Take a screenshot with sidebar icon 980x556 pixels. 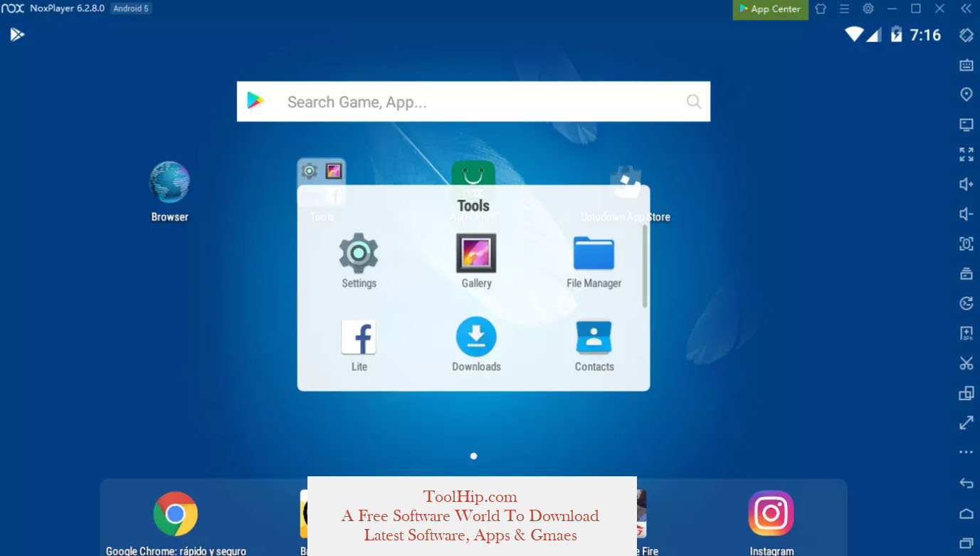tap(966, 244)
